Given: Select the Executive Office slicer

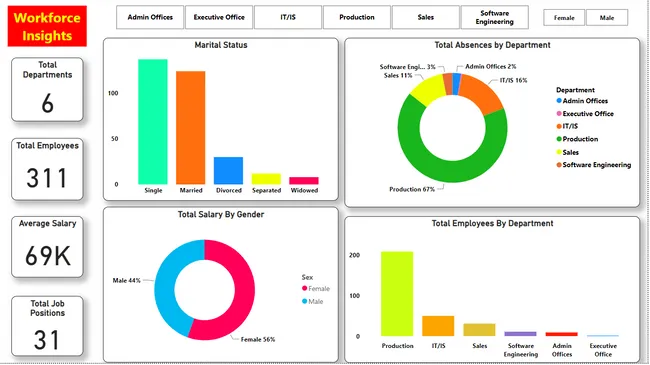Looking at the screenshot, I should click(219, 17).
